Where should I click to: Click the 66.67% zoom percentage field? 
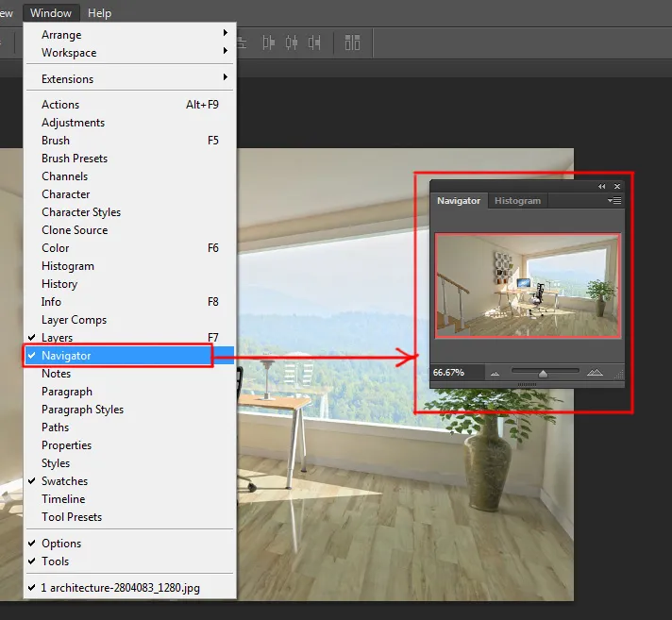pos(458,373)
